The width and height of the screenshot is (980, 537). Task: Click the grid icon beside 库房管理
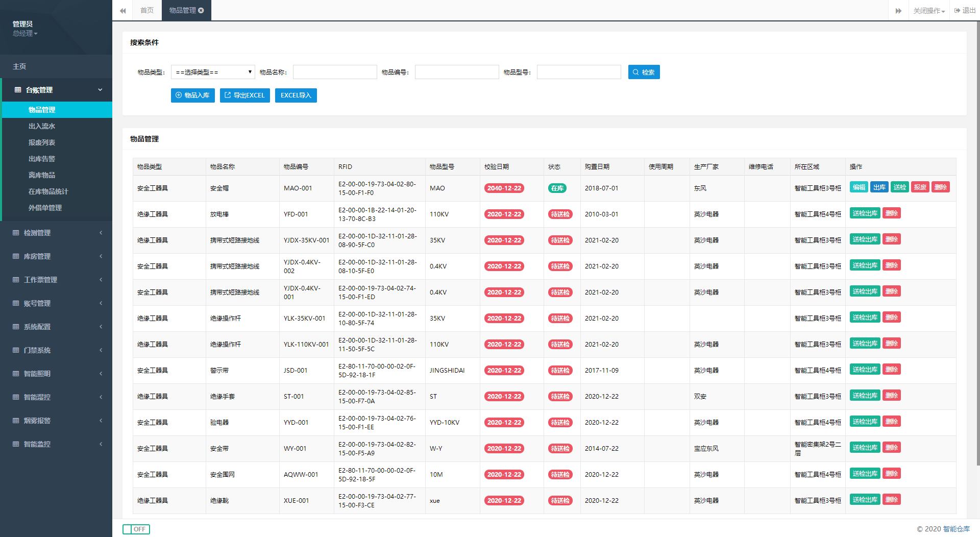(16, 256)
